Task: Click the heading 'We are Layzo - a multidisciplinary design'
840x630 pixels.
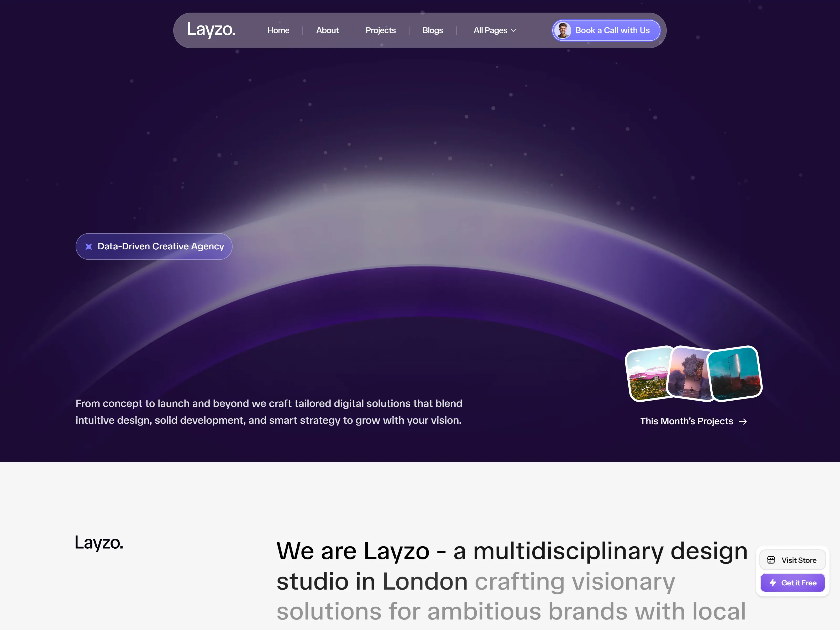Action: [x=512, y=551]
